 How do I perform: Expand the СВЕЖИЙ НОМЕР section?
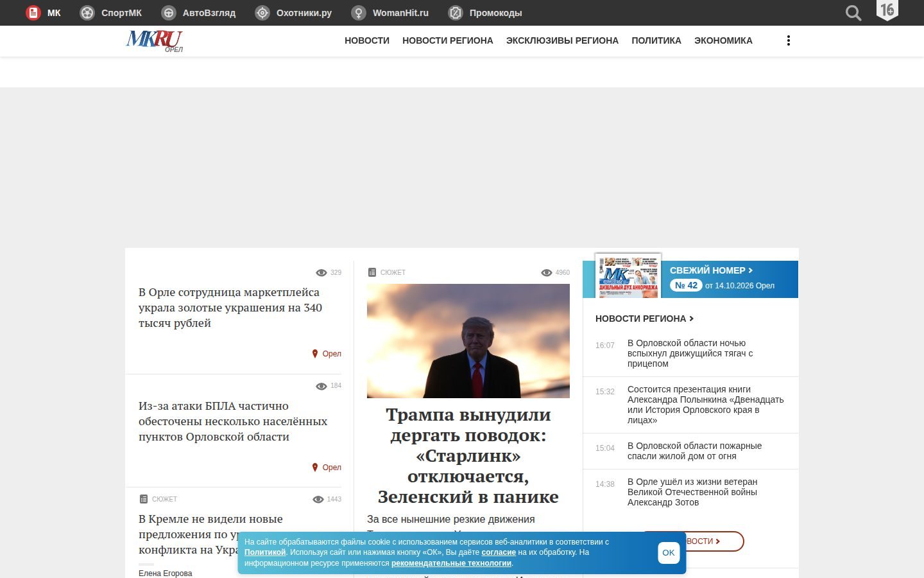[711, 270]
